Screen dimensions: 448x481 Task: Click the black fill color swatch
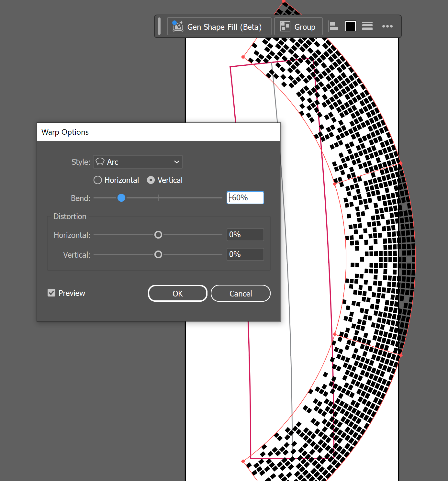click(x=351, y=27)
